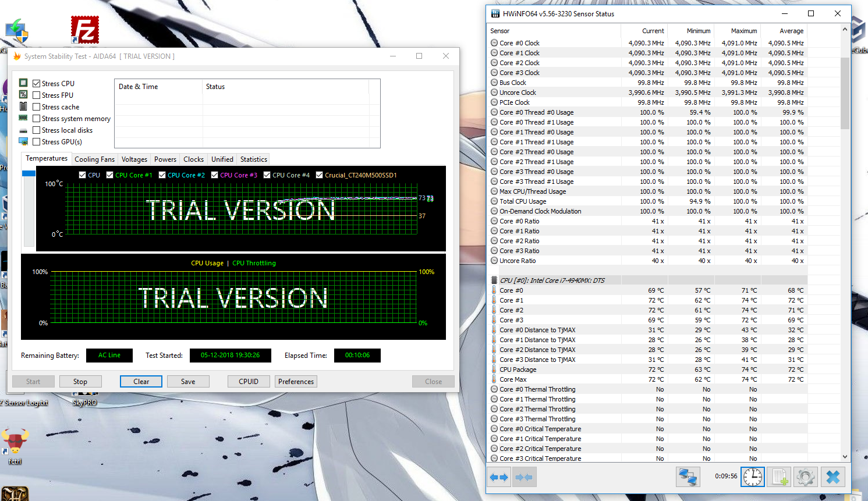Click the CPU chip icon beside Stress CPU
This screenshot has height=501, width=868.
pos(23,83)
